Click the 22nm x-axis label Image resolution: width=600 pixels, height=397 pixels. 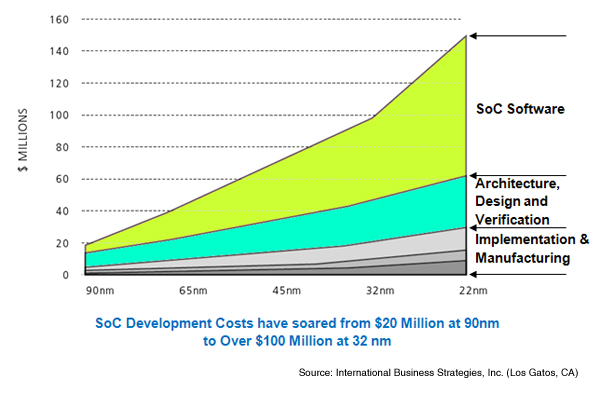tap(473, 291)
